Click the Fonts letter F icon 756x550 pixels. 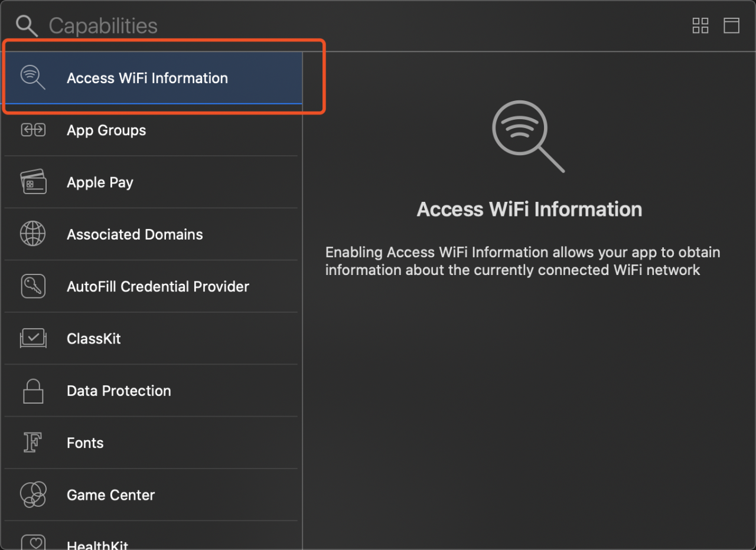33,443
